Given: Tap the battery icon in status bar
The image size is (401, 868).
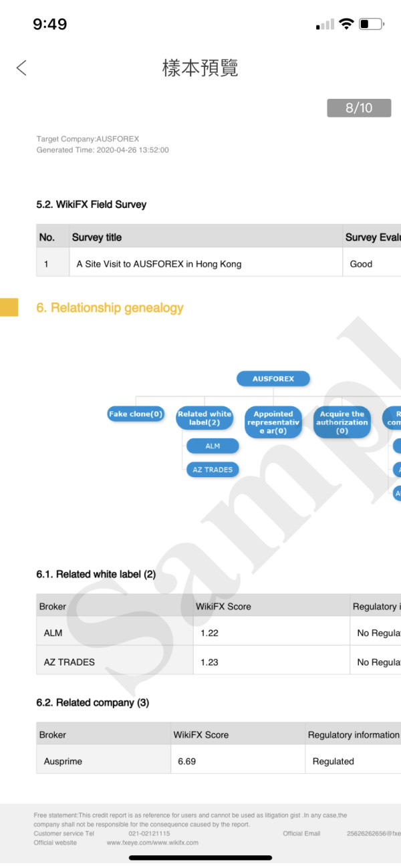Looking at the screenshot, I should click(372, 24).
